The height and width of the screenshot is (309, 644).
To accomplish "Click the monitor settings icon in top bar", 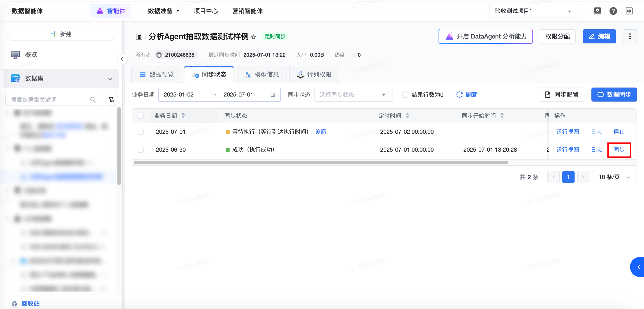I will click(x=597, y=11).
